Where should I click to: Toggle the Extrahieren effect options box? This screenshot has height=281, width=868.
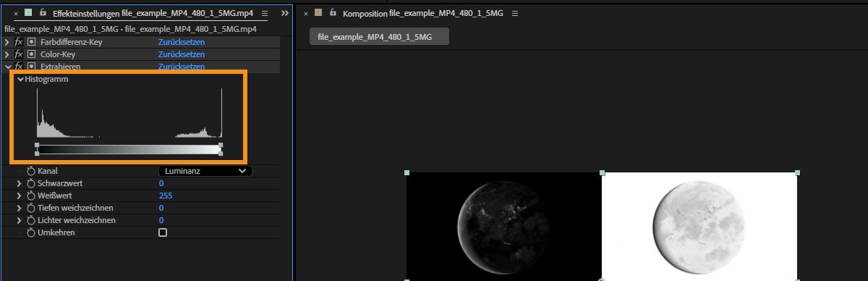(x=31, y=67)
